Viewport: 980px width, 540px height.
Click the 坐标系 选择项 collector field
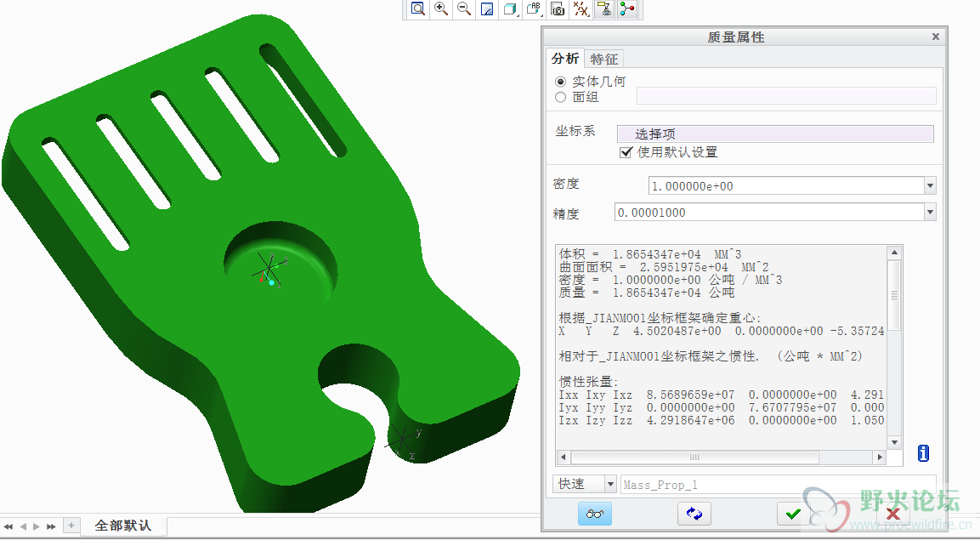point(775,134)
